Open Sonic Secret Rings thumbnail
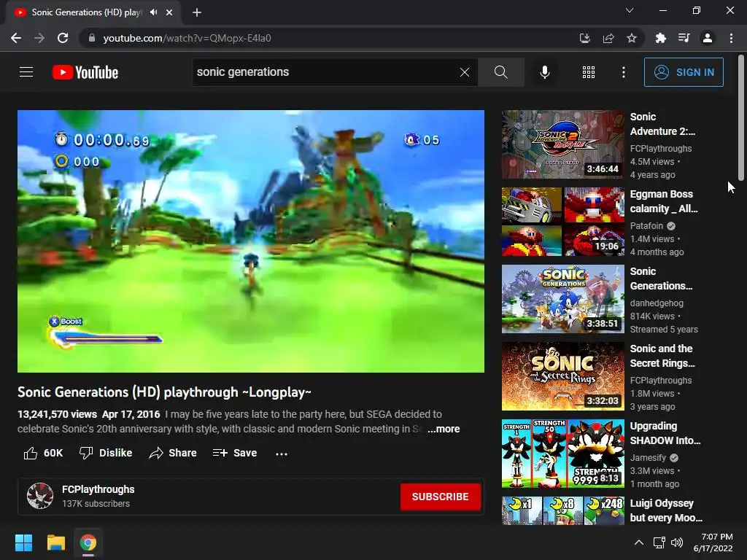Viewport: 747px width, 560px height. [562, 376]
